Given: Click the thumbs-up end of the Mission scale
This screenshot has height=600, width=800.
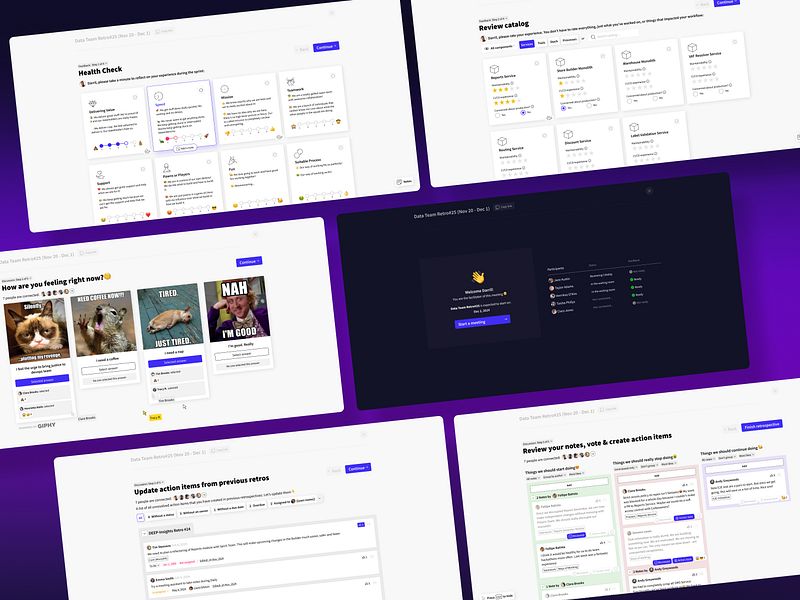Looking at the screenshot, I should point(272,129).
